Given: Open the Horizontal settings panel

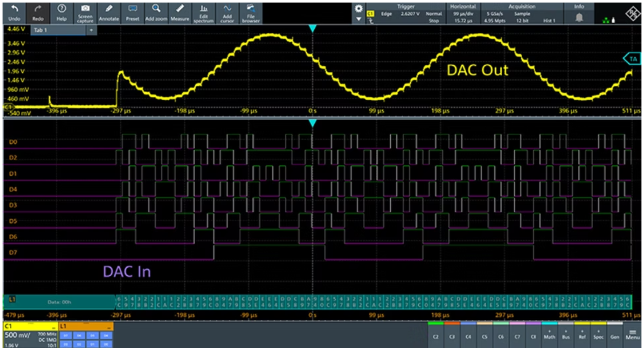Looking at the screenshot, I should (x=463, y=13).
